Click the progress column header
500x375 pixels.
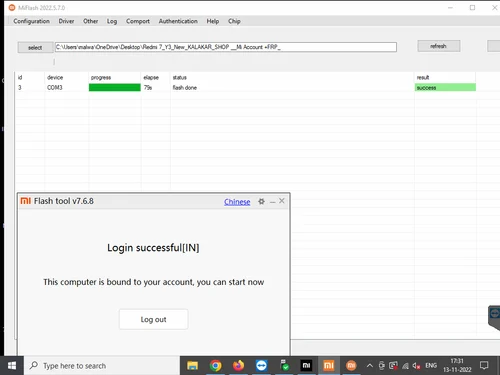point(101,77)
